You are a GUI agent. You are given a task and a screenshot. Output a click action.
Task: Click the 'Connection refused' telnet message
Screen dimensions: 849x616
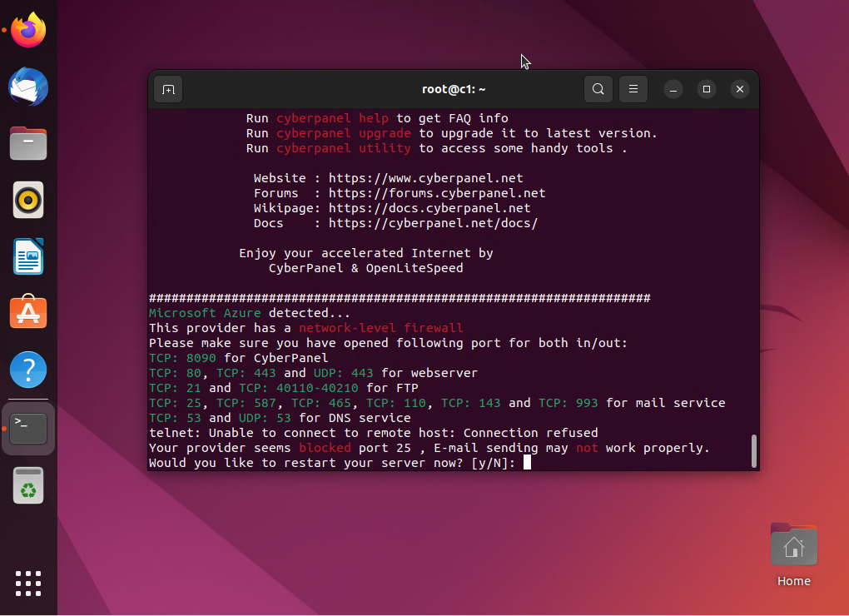coord(531,433)
